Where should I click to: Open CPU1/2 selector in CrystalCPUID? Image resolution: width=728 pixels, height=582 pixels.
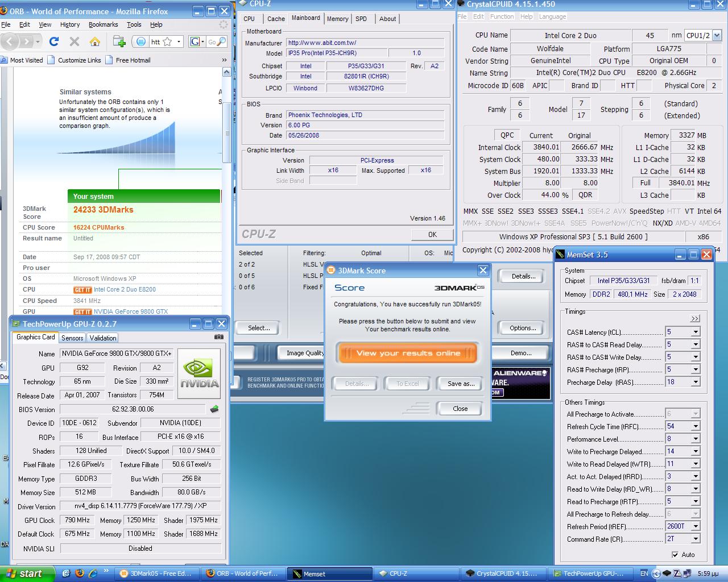pos(703,35)
